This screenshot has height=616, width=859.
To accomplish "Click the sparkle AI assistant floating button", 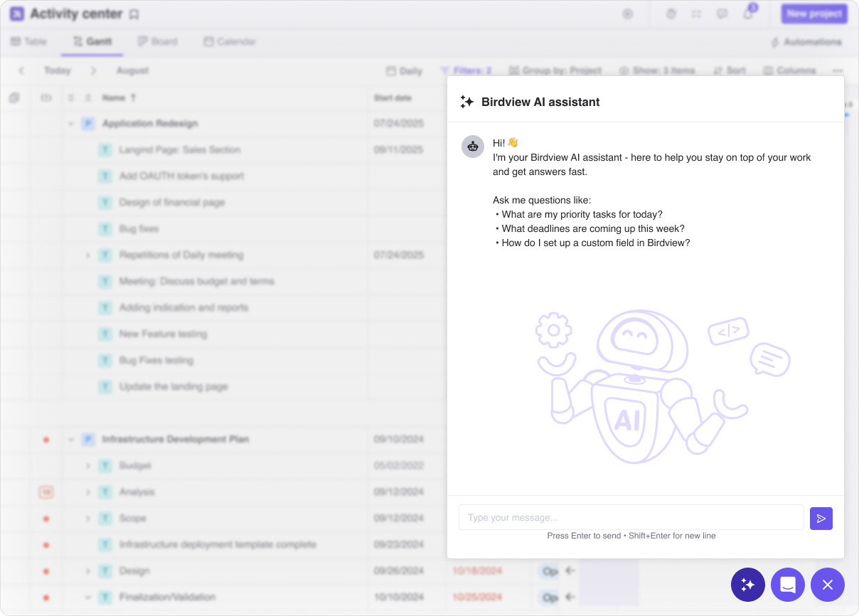I will click(748, 585).
